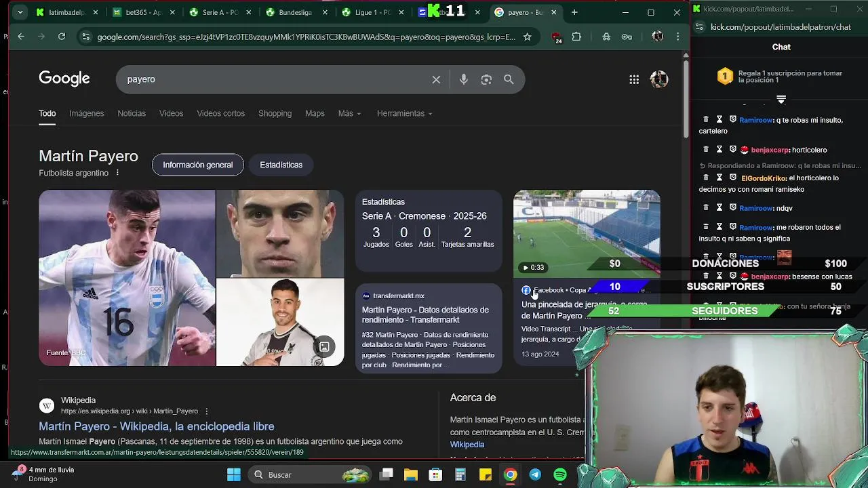Open the view more images icon
The width and height of the screenshot is (868, 488).
(x=324, y=347)
